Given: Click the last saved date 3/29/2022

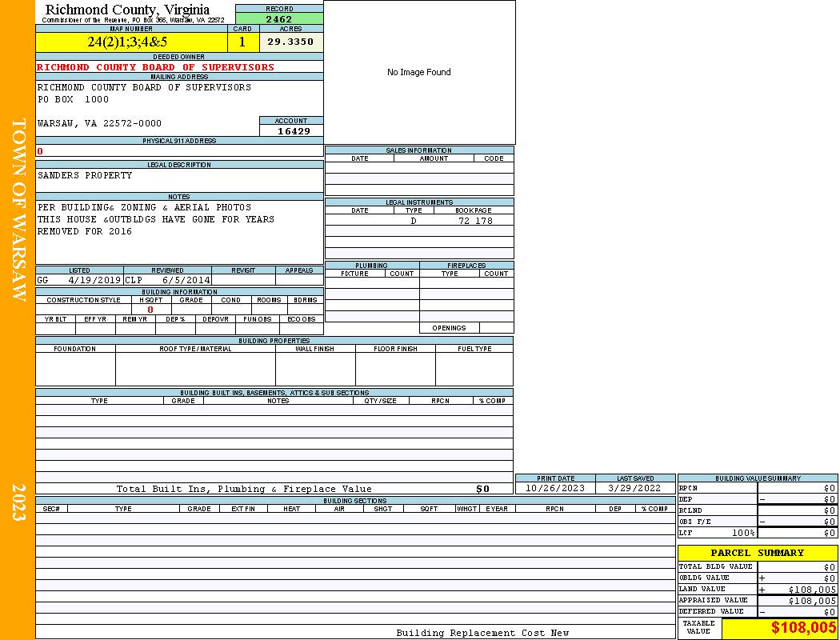Looking at the screenshot, I should pos(634,488).
